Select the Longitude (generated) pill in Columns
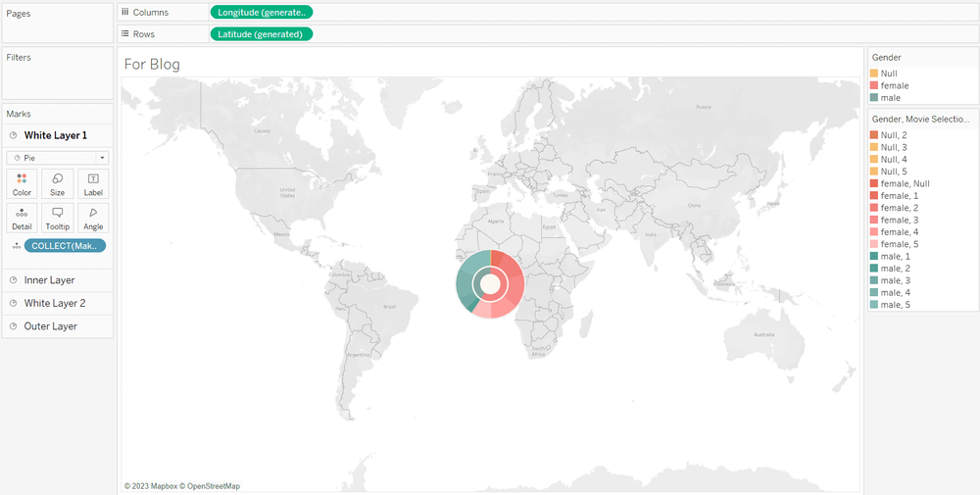This screenshot has height=495, width=980. tap(261, 12)
